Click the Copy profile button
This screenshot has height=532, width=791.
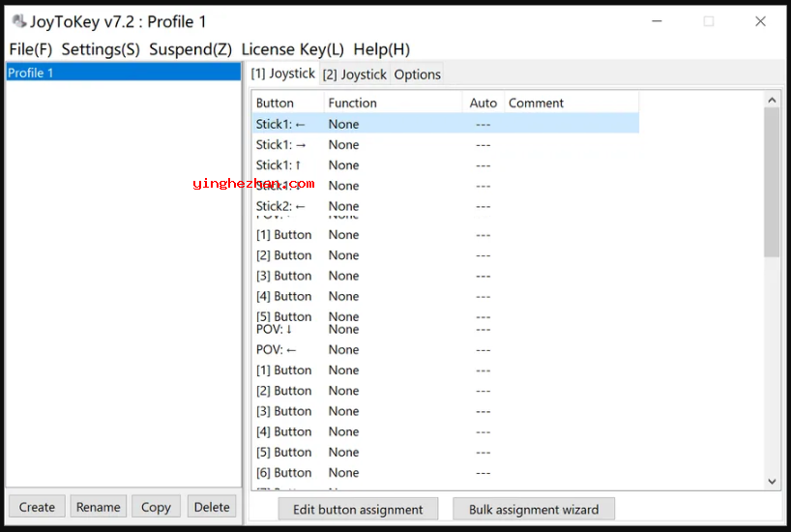click(156, 507)
